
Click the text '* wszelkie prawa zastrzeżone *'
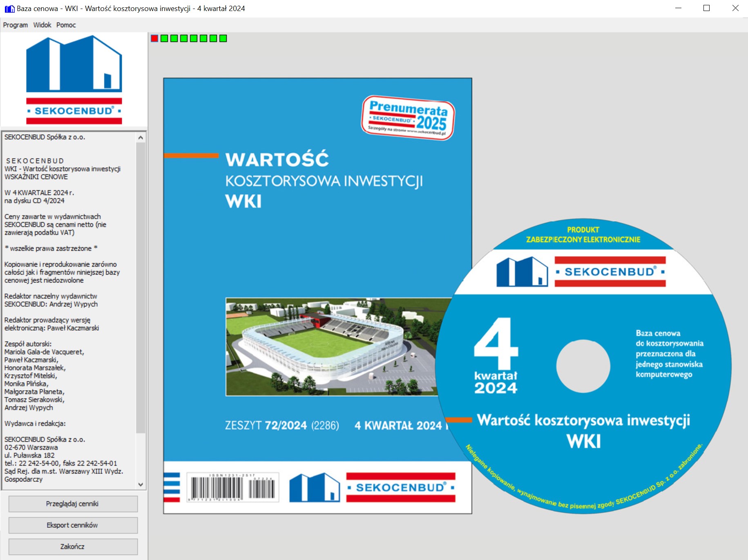pos(51,248)
